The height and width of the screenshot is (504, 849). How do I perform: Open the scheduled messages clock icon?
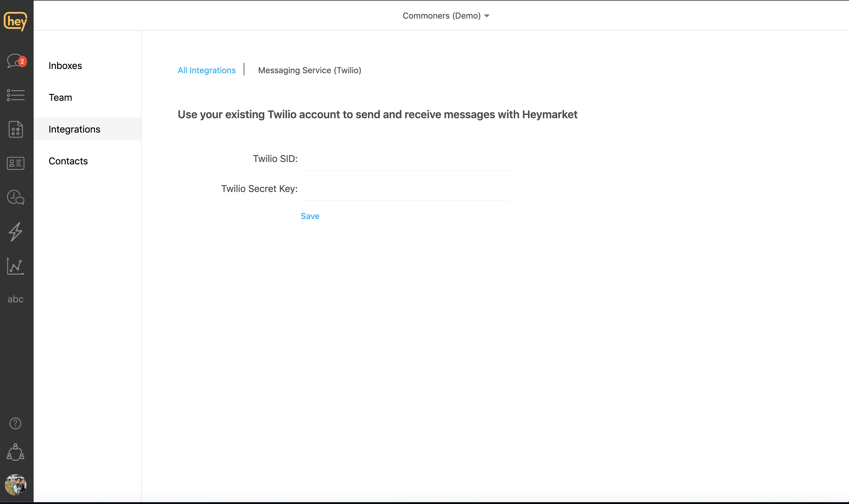click(x=16, y=197)
